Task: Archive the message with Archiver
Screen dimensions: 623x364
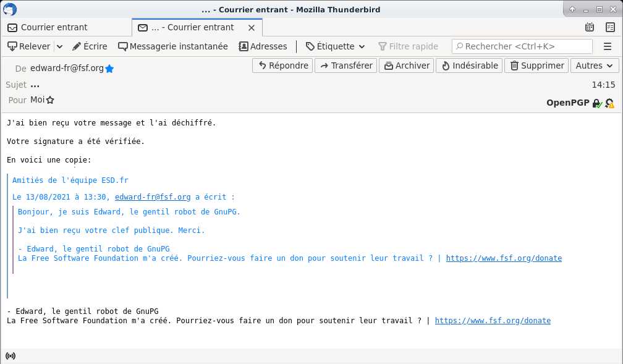Action: [x=407, y=66]
